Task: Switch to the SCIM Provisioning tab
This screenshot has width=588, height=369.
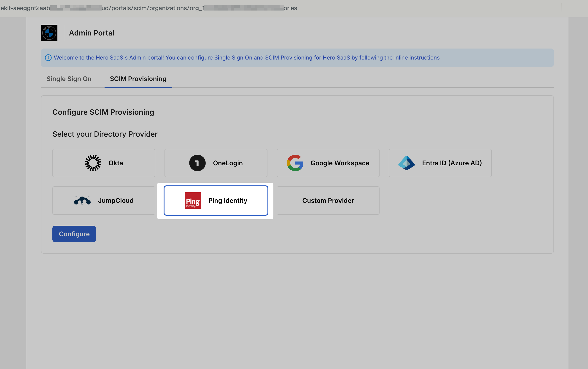Action: coord(138,79)
